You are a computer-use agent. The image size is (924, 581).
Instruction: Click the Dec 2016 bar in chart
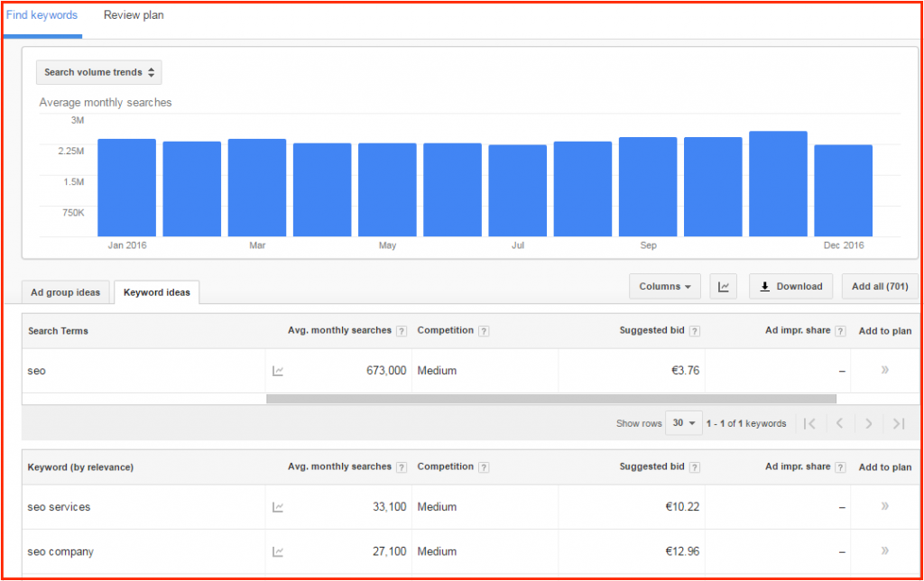coord(844,190)
